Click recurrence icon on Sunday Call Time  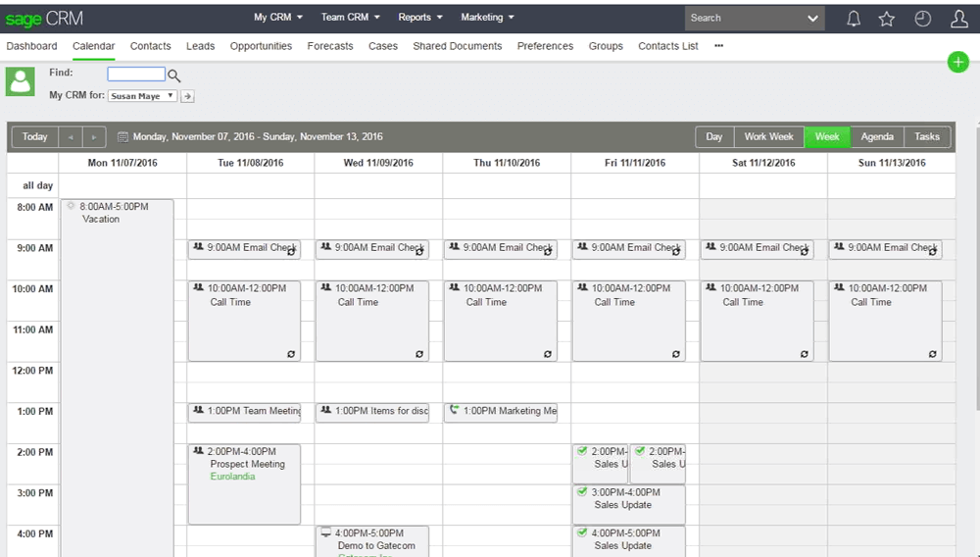coord(933,354)
